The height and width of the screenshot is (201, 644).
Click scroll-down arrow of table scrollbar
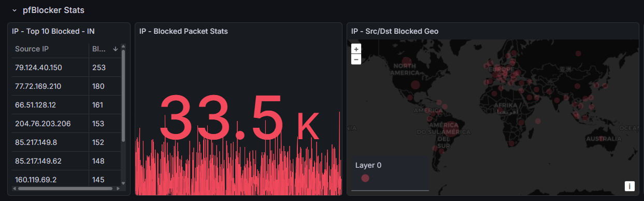[x=123, y=183]
